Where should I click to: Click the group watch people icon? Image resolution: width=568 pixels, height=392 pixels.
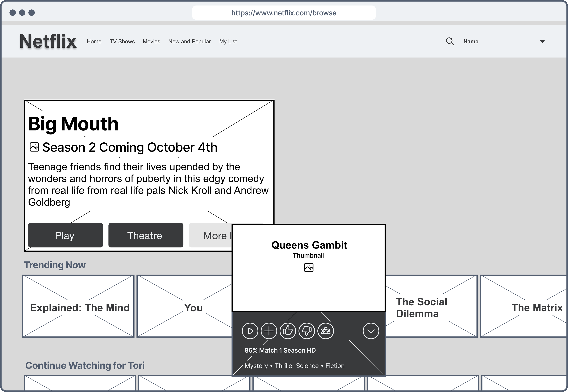pos(326,331)
